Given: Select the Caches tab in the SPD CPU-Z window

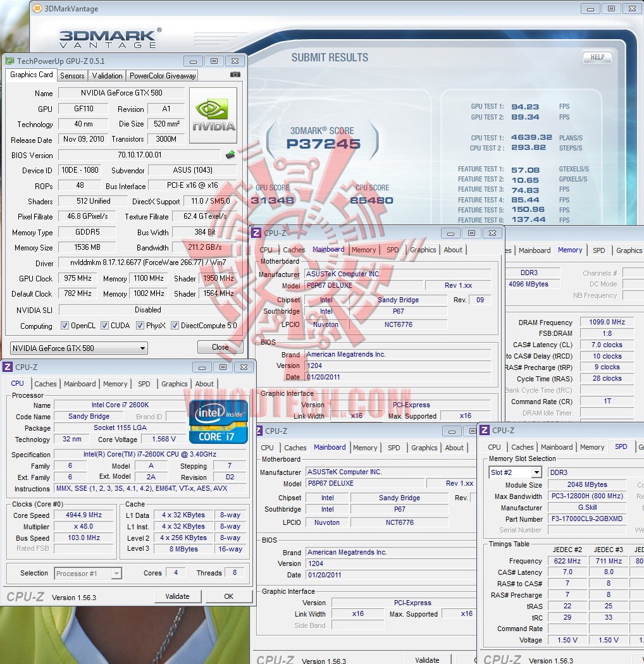Looking at the screenshot, I should tap(523, 447).
